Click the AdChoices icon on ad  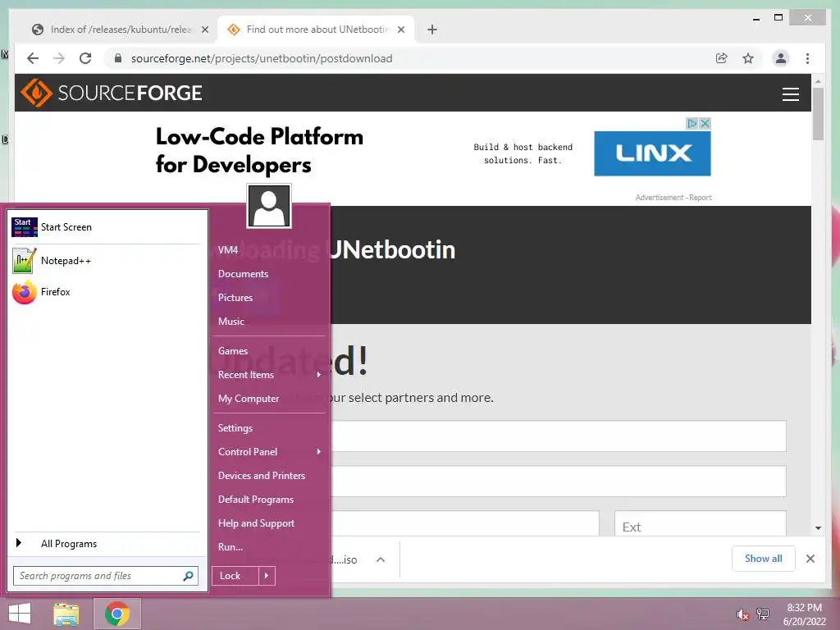click(x=692, y=124)
